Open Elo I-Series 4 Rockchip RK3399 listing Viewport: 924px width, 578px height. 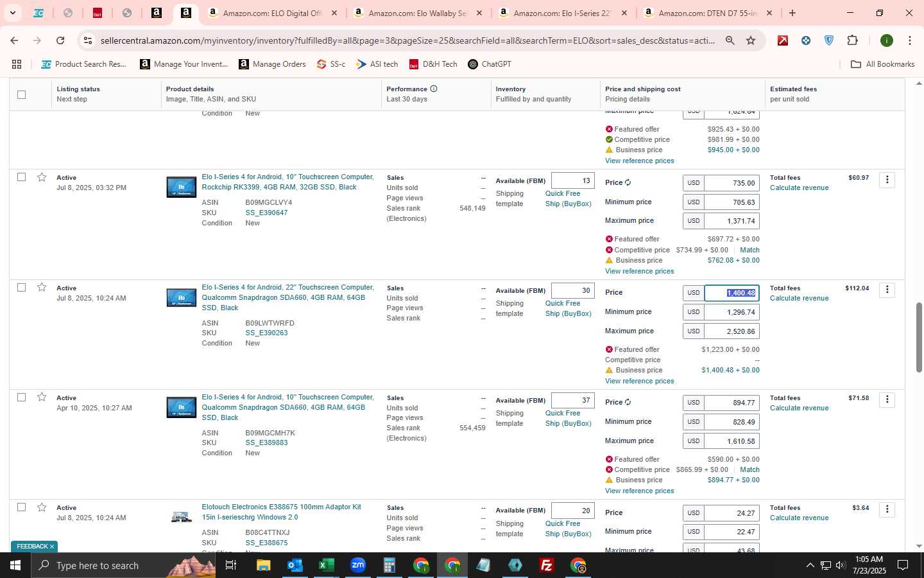287,182
